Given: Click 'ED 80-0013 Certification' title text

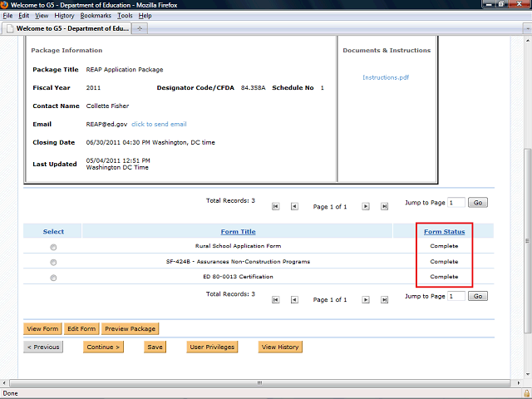Looking at the screenshot, I should 239,277.
